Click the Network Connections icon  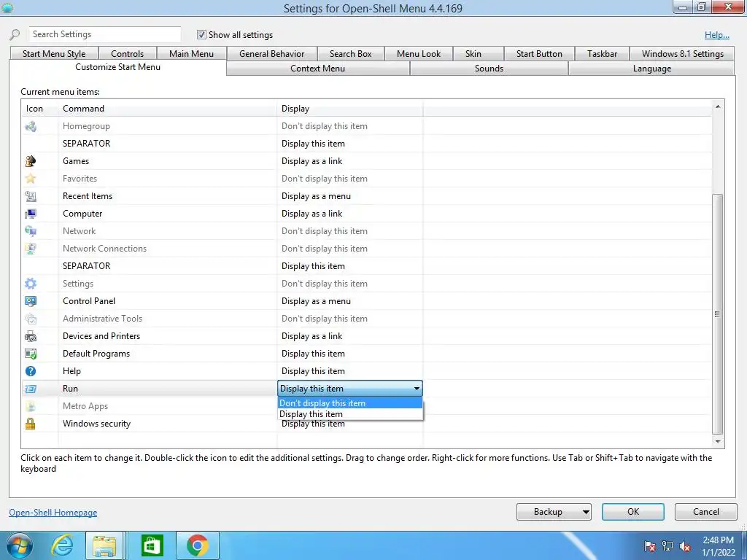(x=31, y=249)
